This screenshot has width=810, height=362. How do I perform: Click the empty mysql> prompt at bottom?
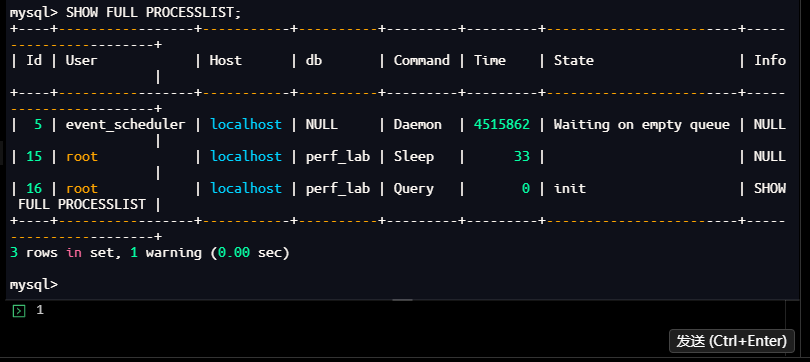click(x=34, y=285)
